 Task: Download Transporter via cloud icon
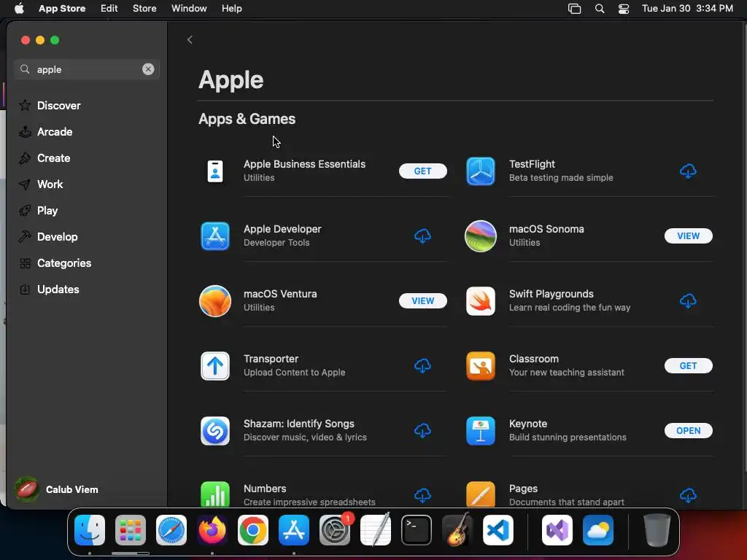pyautogui.click(x=422, y=366)
